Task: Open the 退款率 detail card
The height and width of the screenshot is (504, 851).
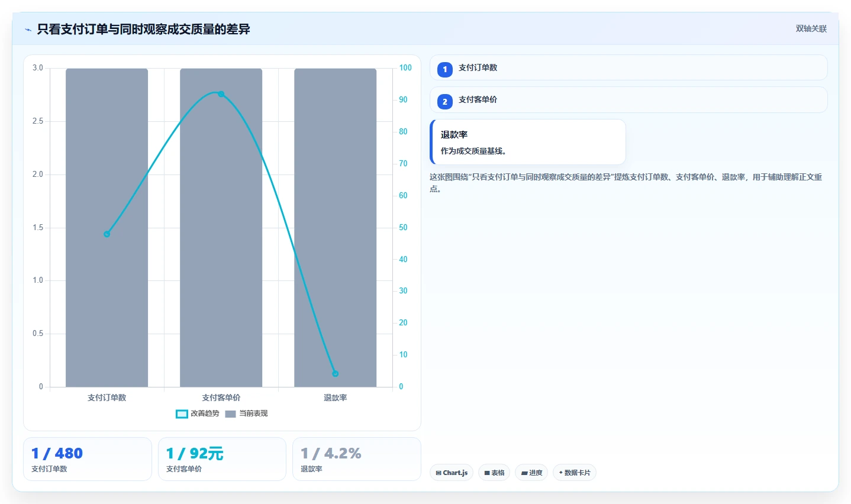Action: click(x=528, y=142)
